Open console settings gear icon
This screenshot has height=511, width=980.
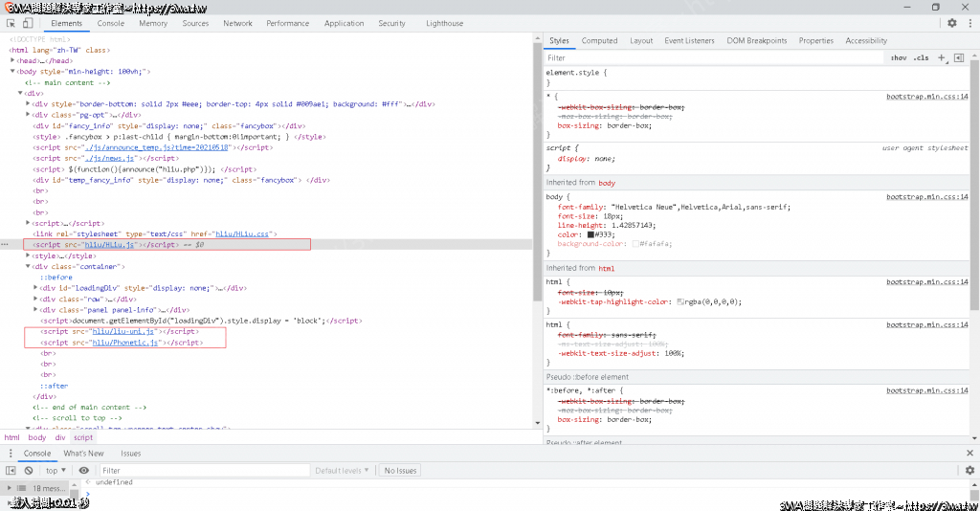coord(969,471)
